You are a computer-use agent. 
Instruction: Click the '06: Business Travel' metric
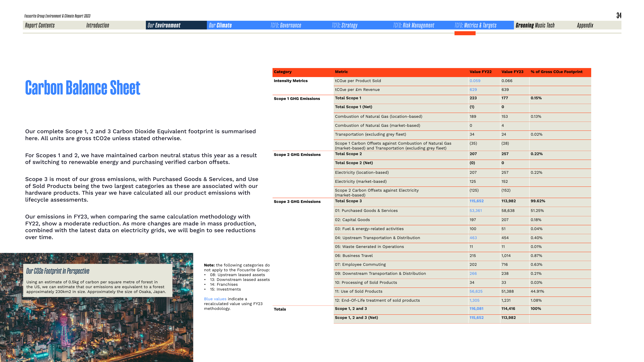[x=354, y=256]
